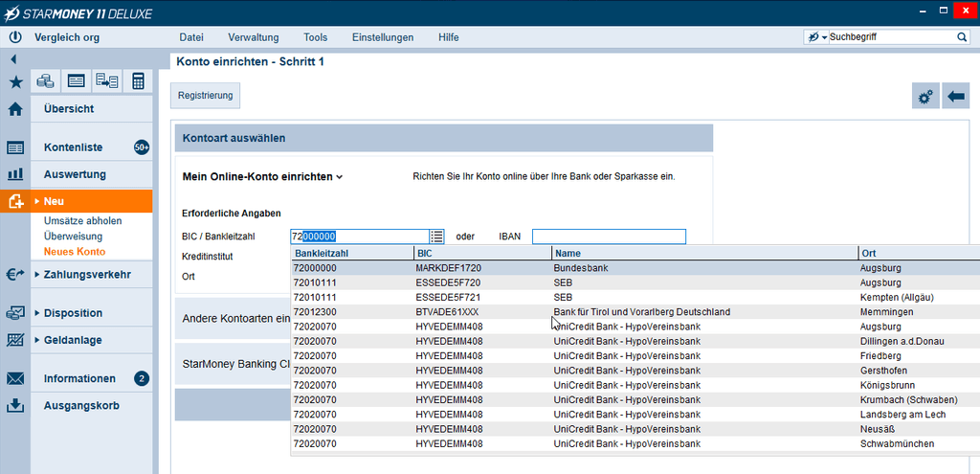
Task: Click the BIC / Bankleitzahl input field
Action: [360, 237]
